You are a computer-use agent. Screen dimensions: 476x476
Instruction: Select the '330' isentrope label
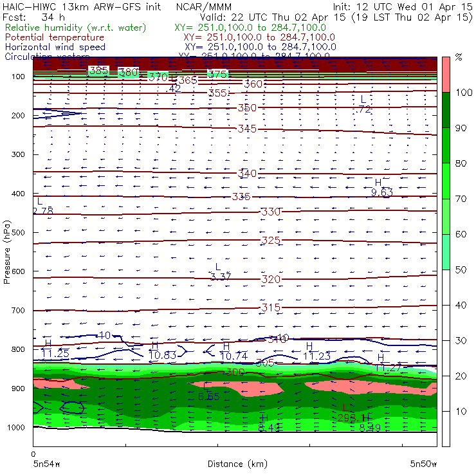271,212
